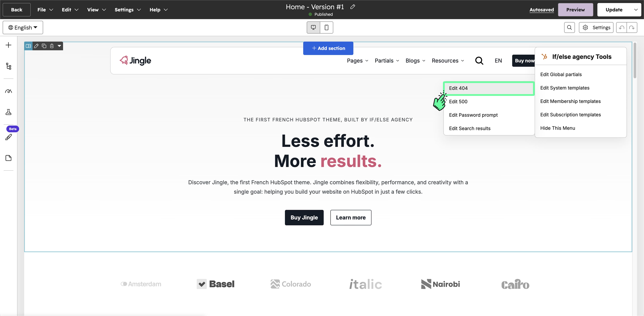
Task: Click the section clone copy icon
Action: point(44,46)
